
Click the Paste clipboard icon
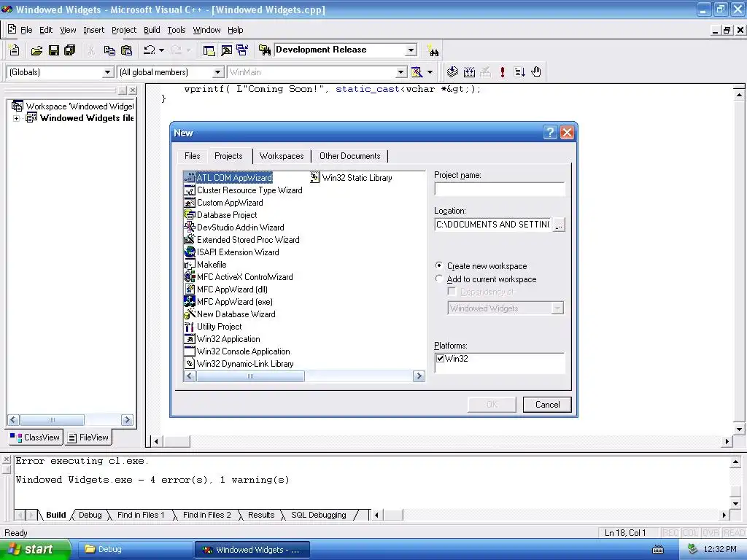click(126, 50)
